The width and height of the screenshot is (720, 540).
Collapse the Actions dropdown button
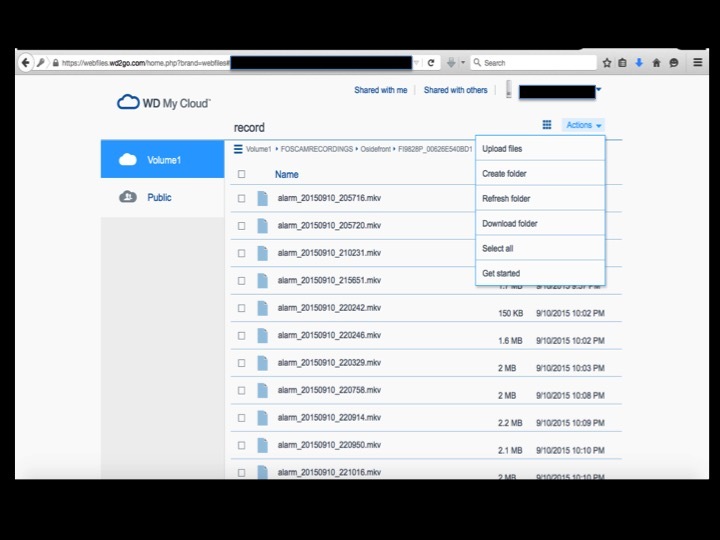pos(583,125)
